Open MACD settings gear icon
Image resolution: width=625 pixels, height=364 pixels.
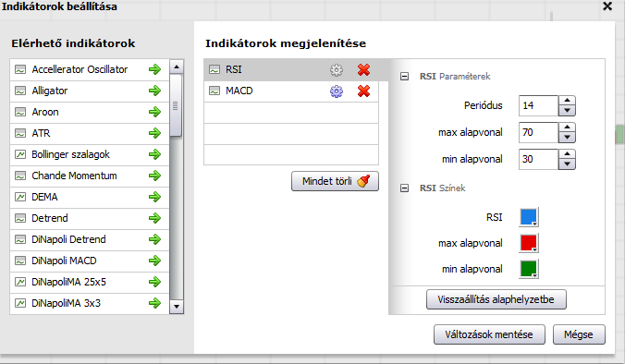(x=336, y=91)
